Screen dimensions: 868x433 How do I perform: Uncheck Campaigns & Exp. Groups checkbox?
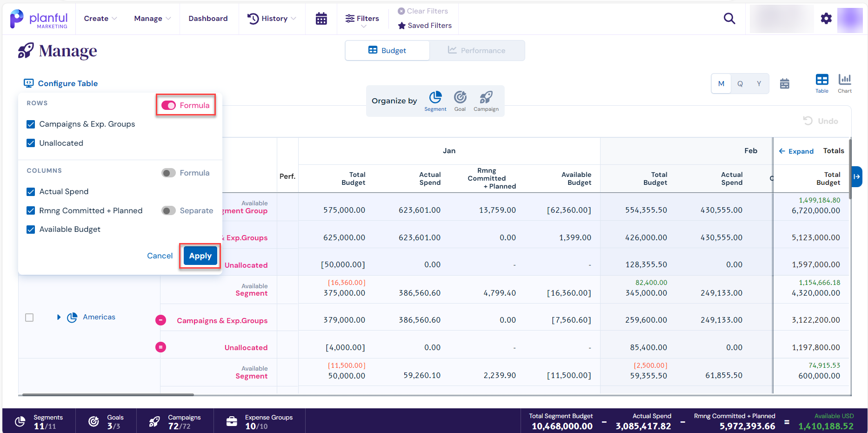point(31,124)
